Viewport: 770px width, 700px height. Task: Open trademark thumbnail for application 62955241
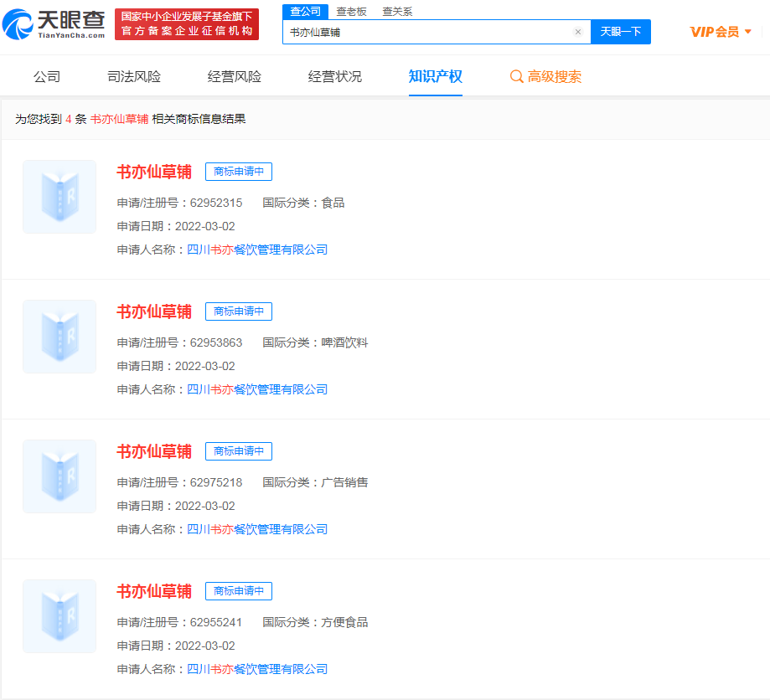(59, 616)
